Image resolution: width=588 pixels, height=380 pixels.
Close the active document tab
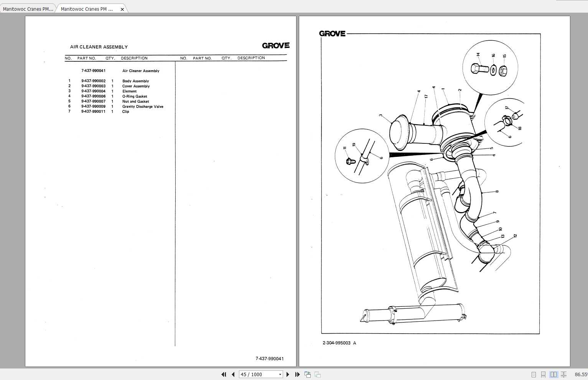[x=122, y=8]
